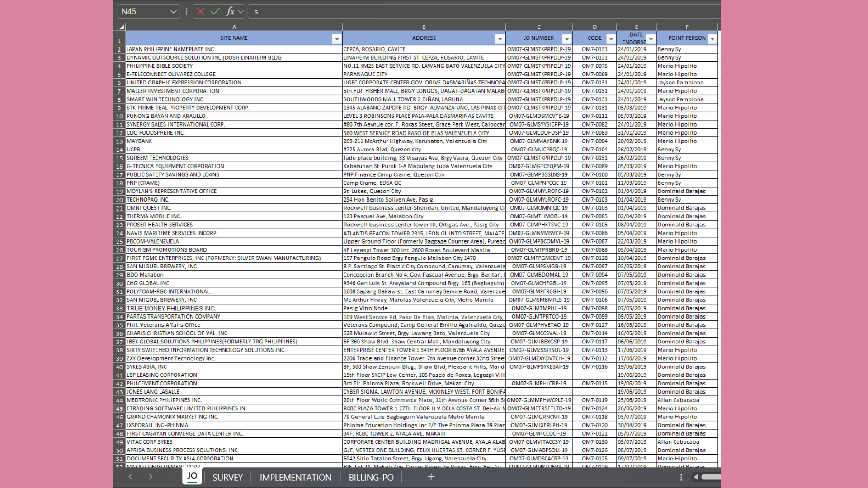The image size is (868, 488).
Task: Switch to the SURVEY sheet tab
Action: [227, 478]
